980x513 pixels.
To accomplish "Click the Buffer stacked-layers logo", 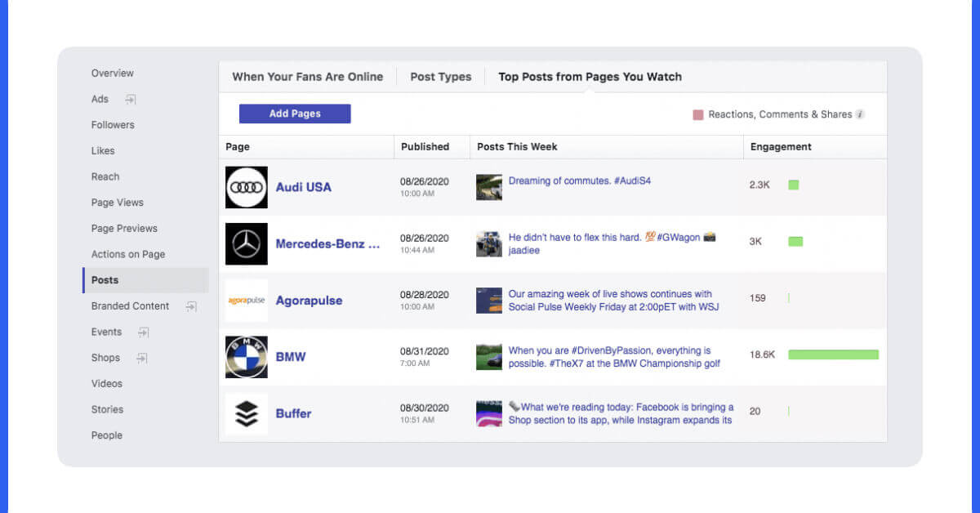I will (247, 413).
